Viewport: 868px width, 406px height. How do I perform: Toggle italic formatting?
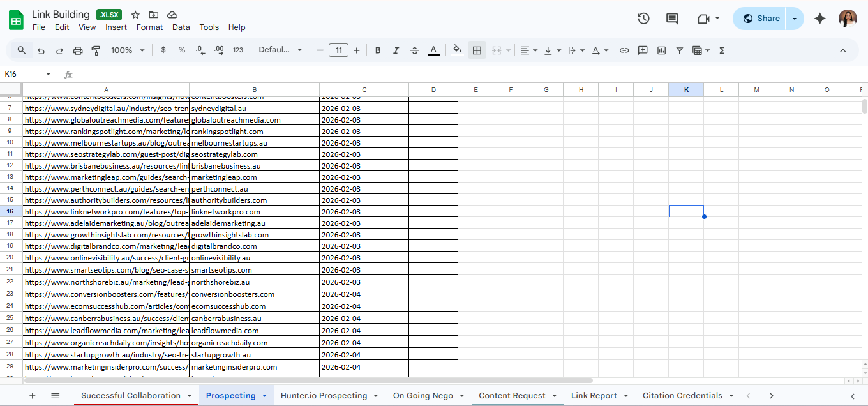click(396, 50)
